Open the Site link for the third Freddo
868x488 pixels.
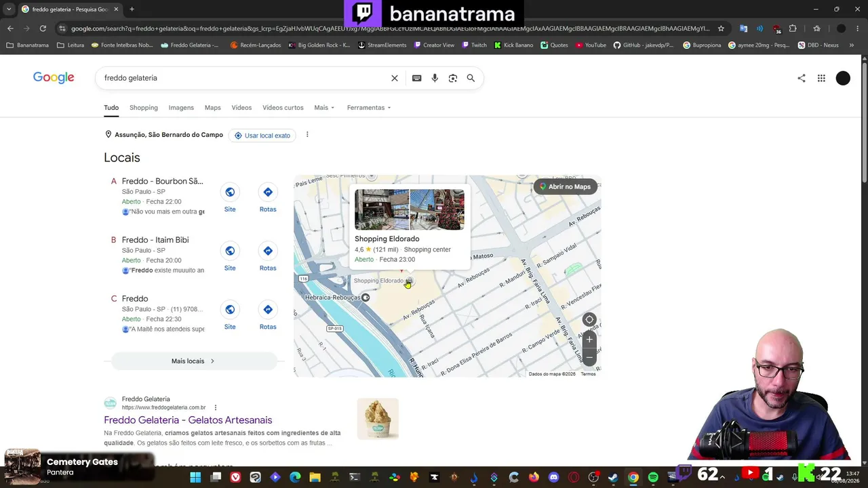pos(230,316)
